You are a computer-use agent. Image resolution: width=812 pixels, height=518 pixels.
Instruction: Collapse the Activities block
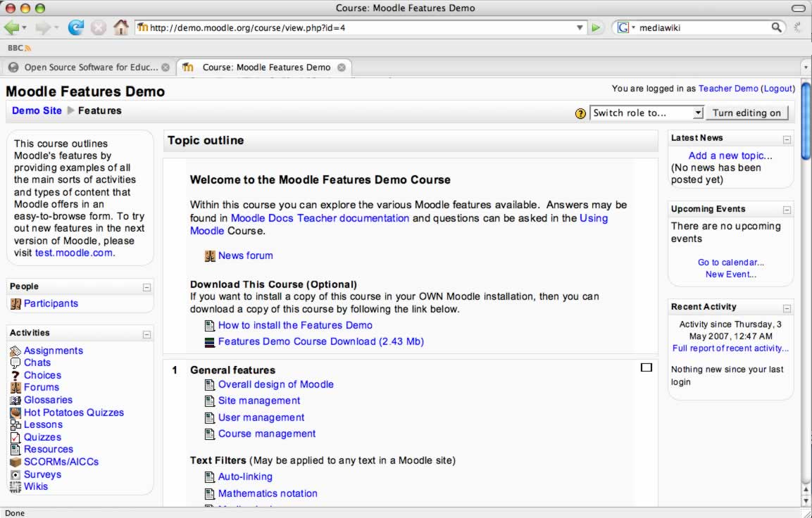(146, 334)
